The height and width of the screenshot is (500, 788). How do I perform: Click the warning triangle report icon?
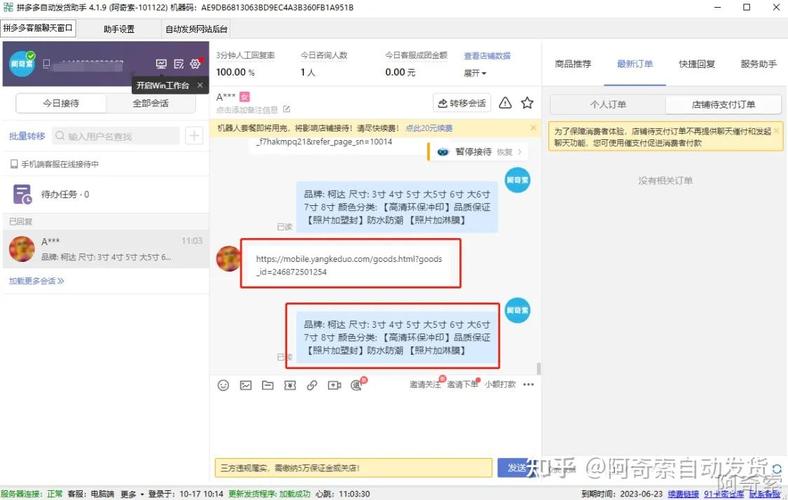coord(505,103)
